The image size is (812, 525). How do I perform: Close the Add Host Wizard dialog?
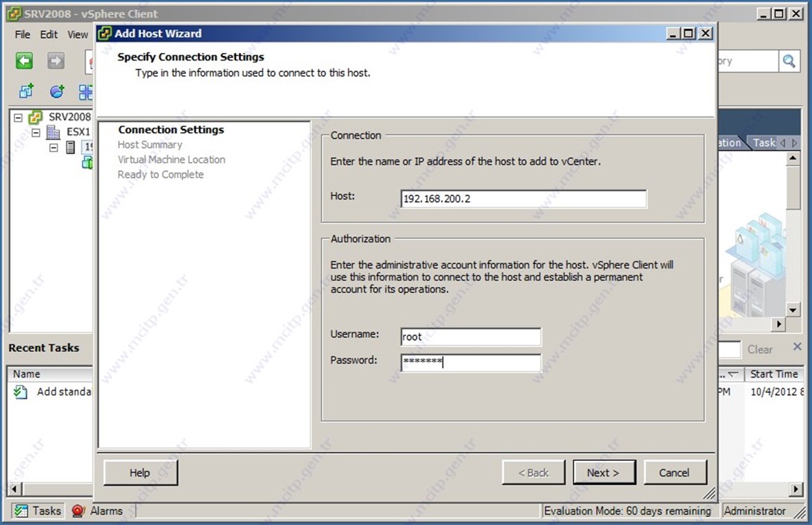[x=705, y=34]
